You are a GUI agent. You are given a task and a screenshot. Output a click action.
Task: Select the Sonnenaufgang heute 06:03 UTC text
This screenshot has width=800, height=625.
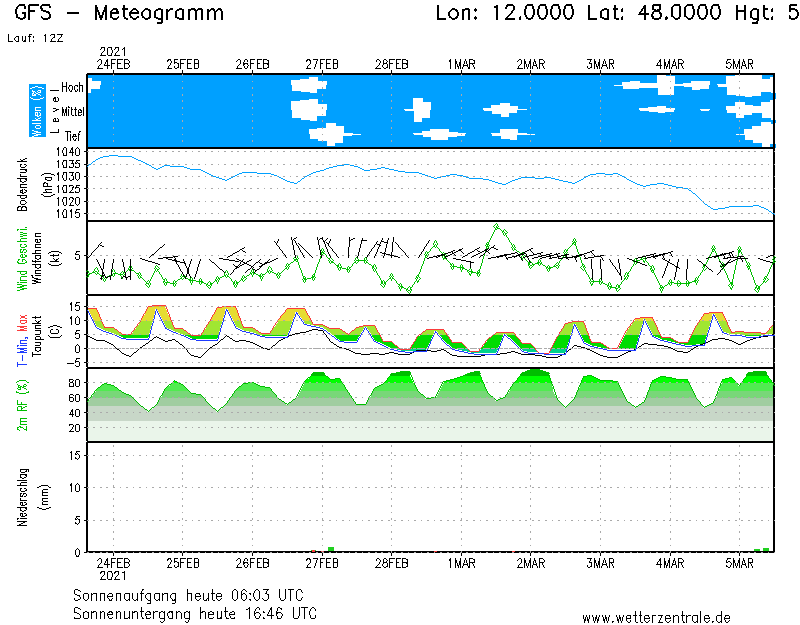(188, 595)
